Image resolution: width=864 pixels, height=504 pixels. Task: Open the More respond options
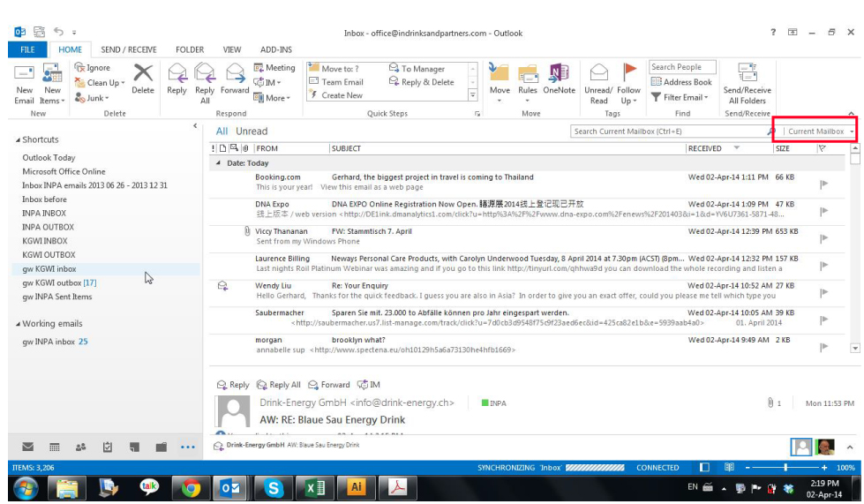(x=272, y=97)
